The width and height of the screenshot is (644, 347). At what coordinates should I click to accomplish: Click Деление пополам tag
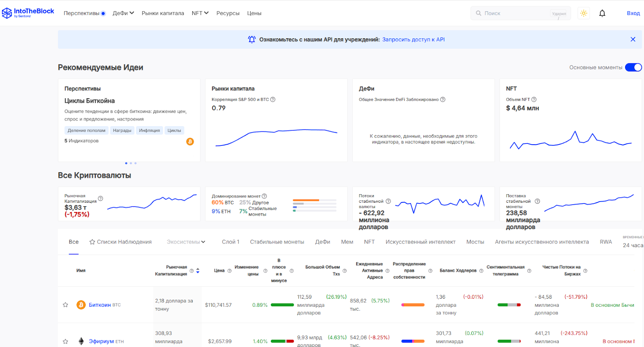pyautogui.click(x=87, y=130)
